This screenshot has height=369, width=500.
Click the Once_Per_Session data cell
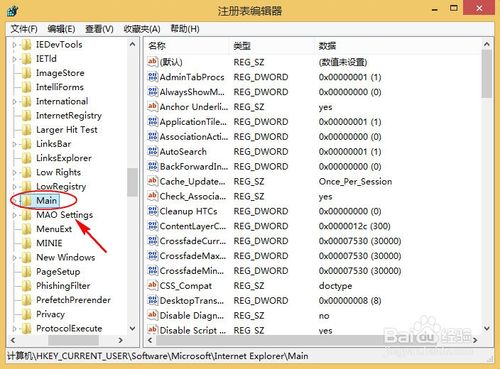click(355, 182)
